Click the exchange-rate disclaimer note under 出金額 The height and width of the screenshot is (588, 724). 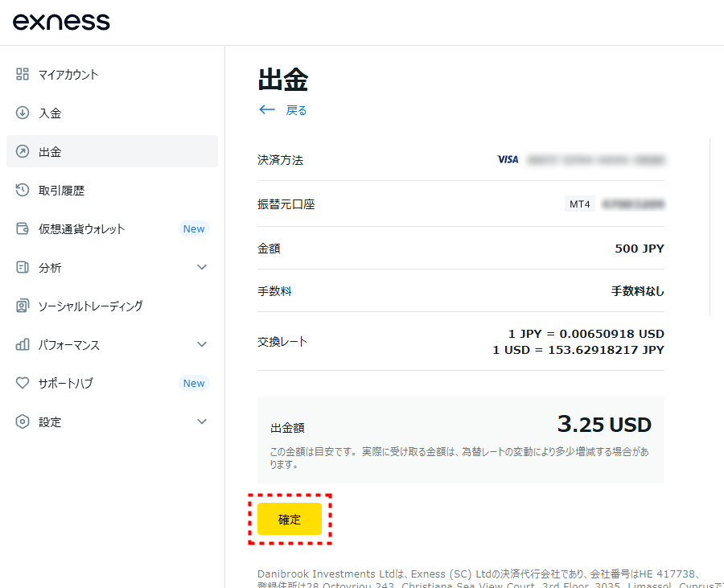[459, 458]
